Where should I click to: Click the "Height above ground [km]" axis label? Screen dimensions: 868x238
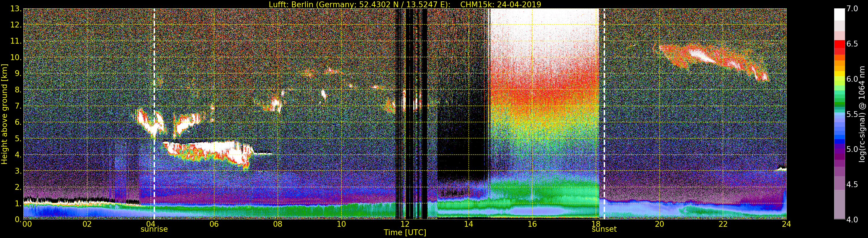[x=4, y=114]
